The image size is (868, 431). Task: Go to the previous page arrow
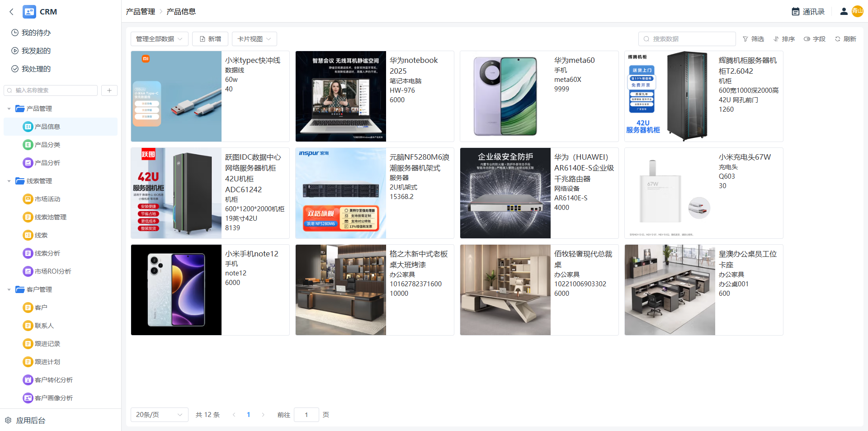coord(234,415)
